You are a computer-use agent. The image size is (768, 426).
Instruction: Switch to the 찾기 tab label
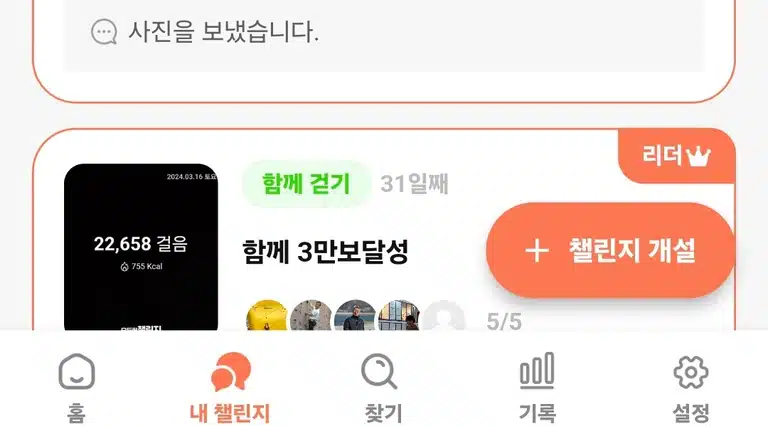point(384,413)
